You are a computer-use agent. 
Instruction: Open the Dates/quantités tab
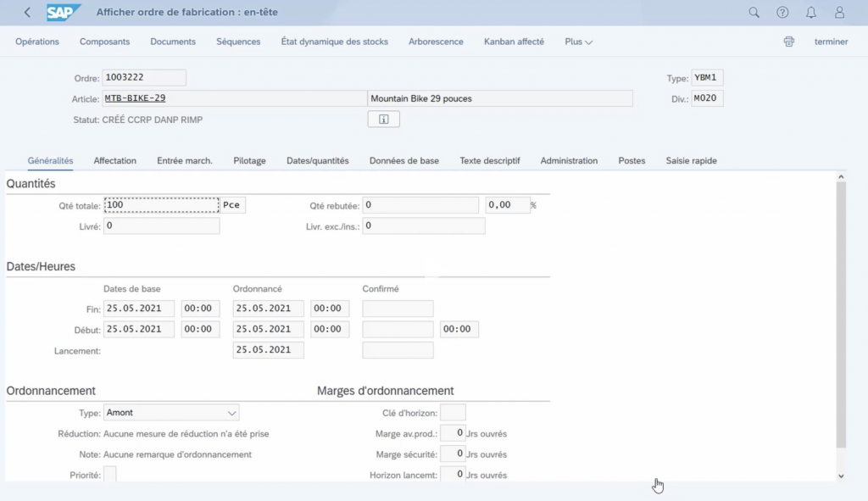[x=317, y=160]
